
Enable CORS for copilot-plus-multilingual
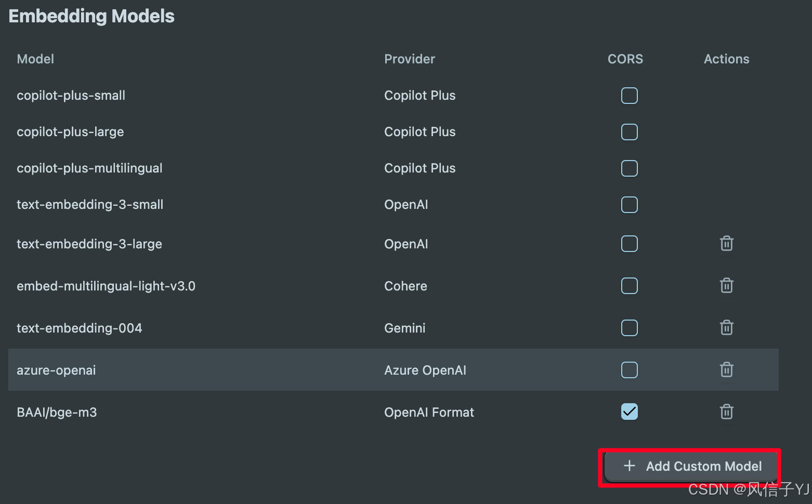point(629,168)
